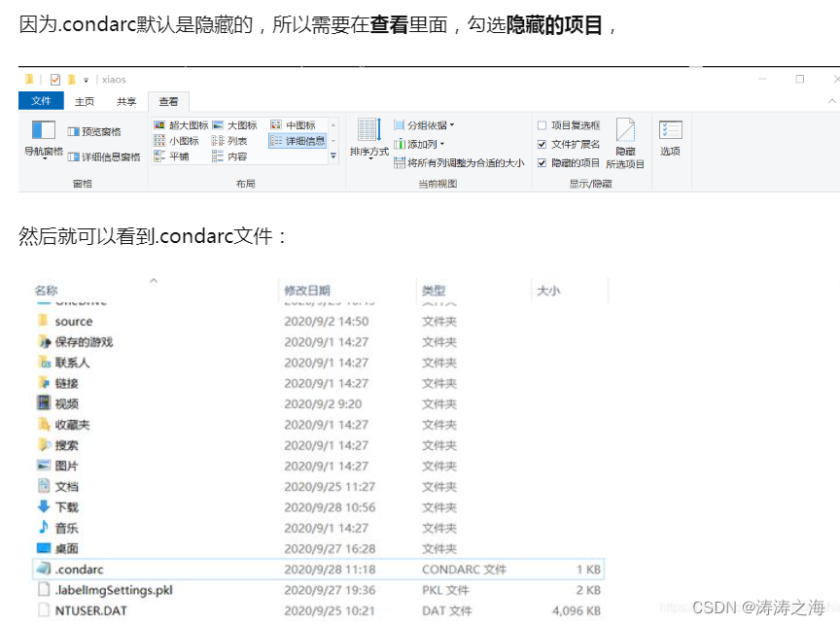Select the 联系人 folder icon
This screenshot has height=625, width=840.
(44, 362)
